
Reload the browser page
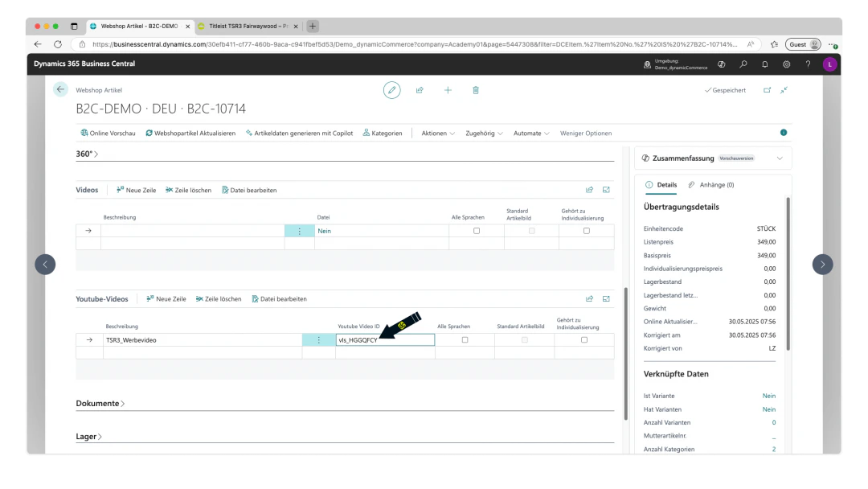[x=58, y=44]
